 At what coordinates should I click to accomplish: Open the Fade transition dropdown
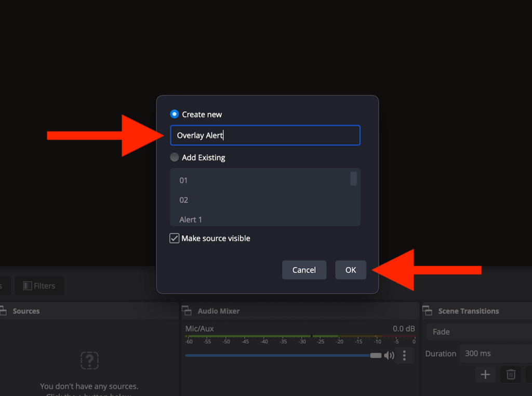[479, 332]
